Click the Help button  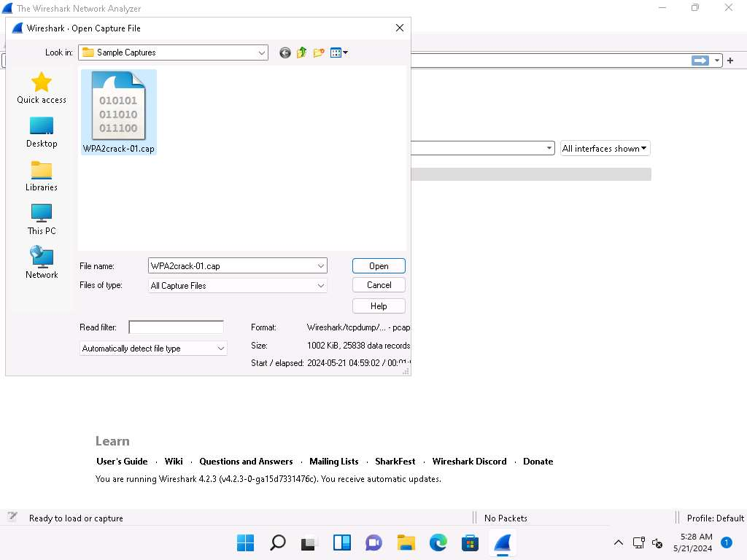point(379,306)
